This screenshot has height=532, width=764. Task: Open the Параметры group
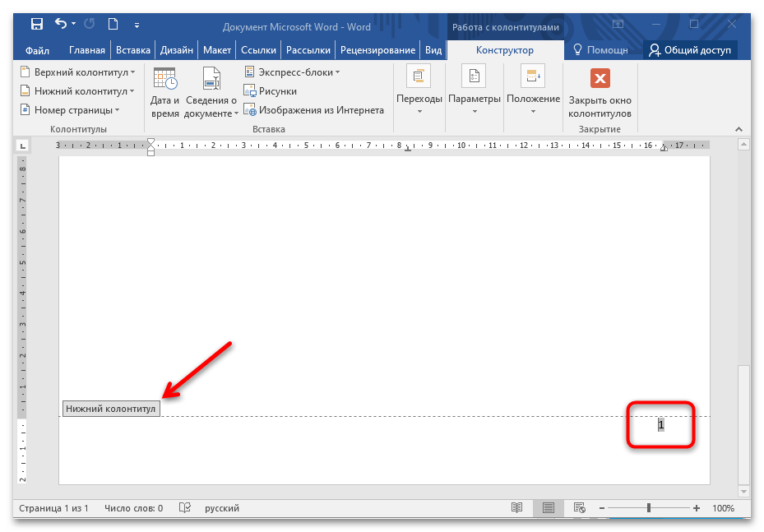tap(474, 90)
